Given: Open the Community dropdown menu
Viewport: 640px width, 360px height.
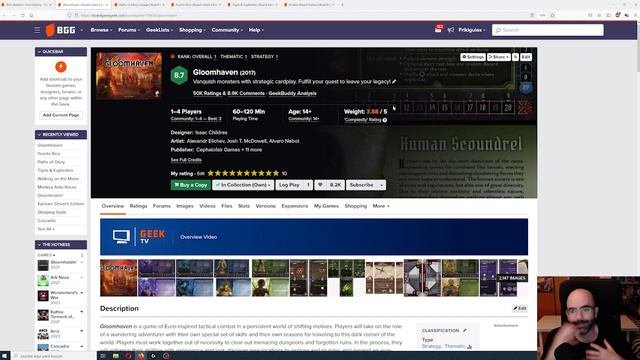Looking at the screenshot, I should 227,30.
